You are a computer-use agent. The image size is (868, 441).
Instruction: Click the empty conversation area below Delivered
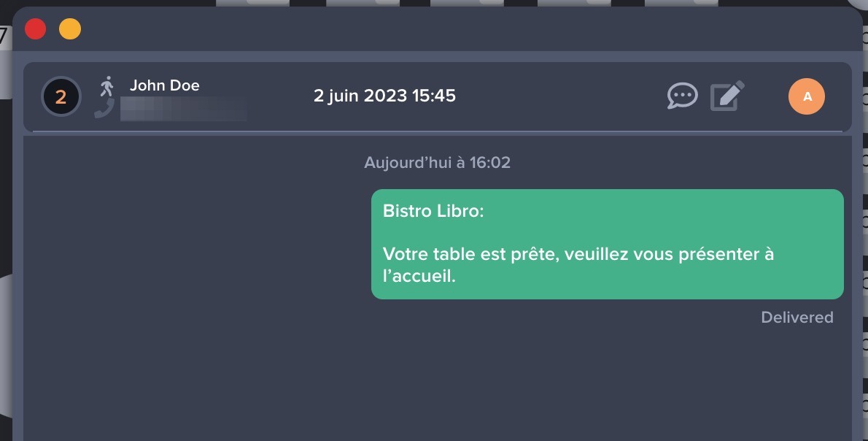click(438, 380)
